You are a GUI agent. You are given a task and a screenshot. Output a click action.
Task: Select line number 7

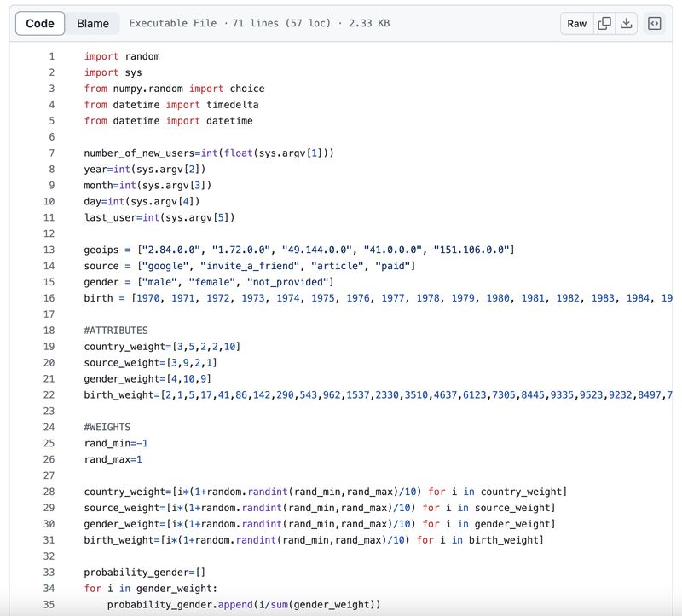(x=52, y=153)
